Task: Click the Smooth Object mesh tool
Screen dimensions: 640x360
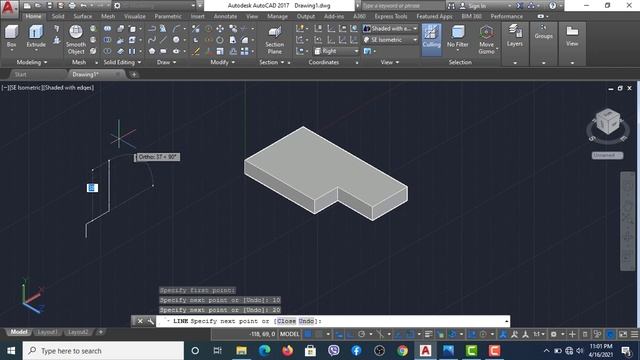Action: pos(76,39)
